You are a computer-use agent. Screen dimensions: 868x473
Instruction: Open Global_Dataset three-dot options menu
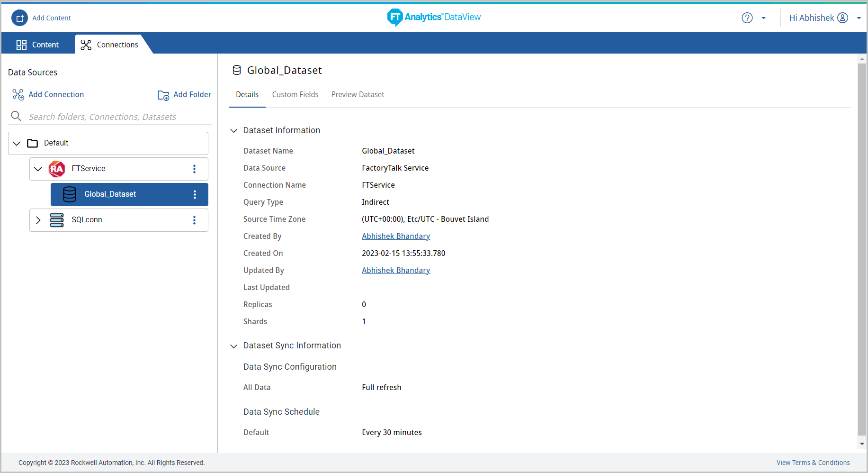click(x=195, y=195)
